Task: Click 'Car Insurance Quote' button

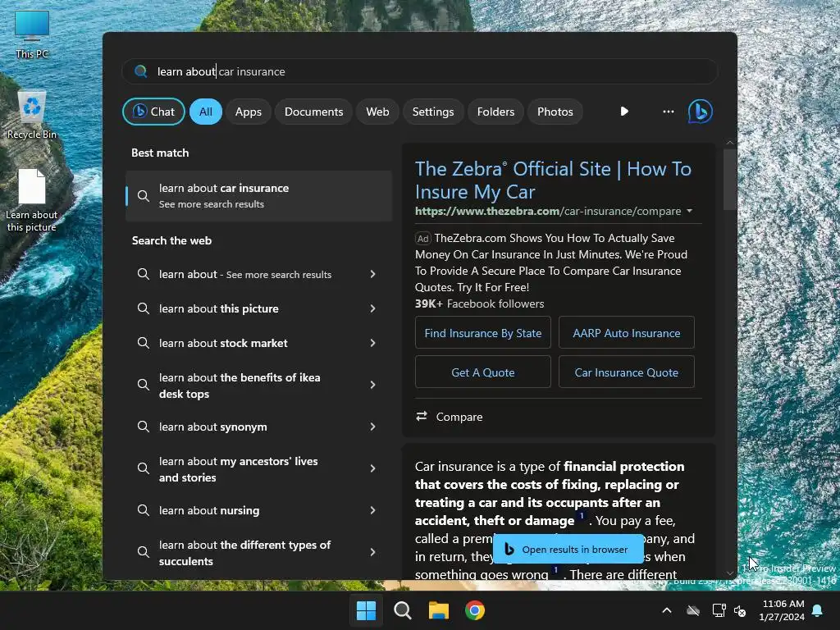Action: click(x=626, y=372)
